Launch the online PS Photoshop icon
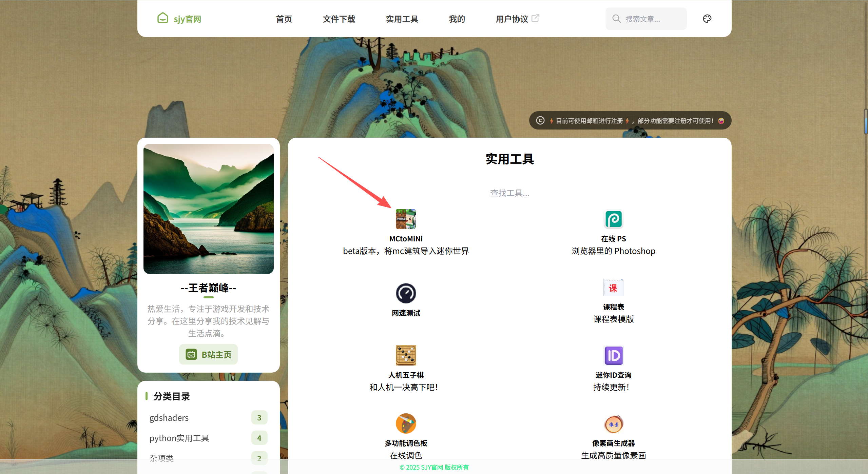Image resolution: width=868 pixels, height=474 pixels. (x=613, y=219)
